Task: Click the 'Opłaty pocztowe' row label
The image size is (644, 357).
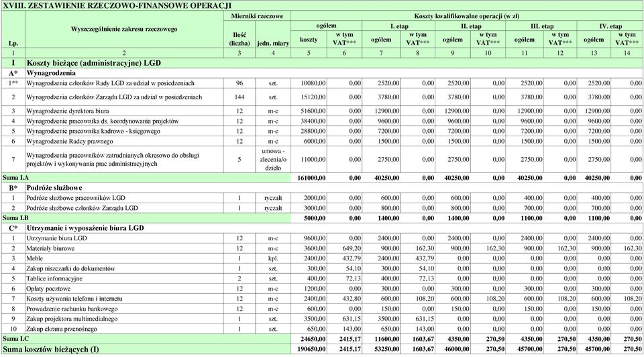Action: [48, 289]
